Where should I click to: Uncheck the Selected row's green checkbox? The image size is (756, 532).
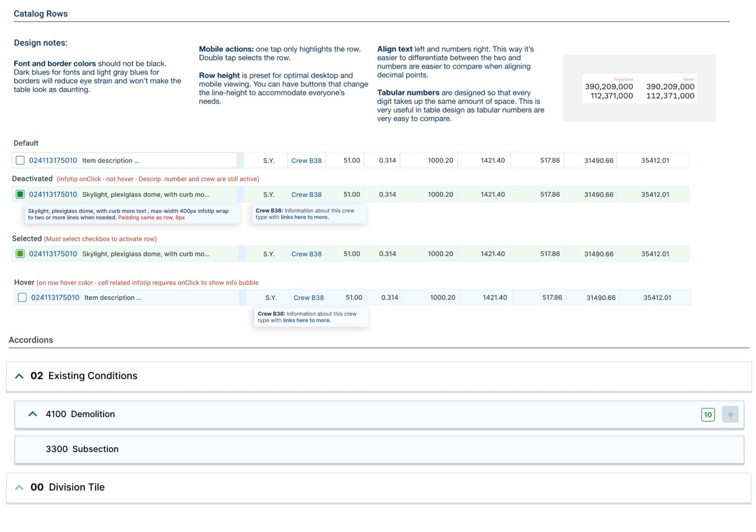tap(20, 254)
